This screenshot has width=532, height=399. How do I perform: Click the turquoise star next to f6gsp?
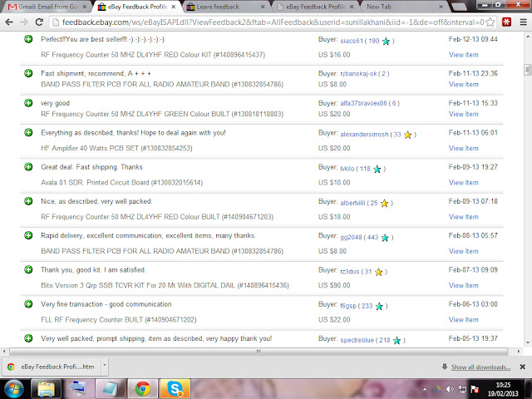click(379, 307)
